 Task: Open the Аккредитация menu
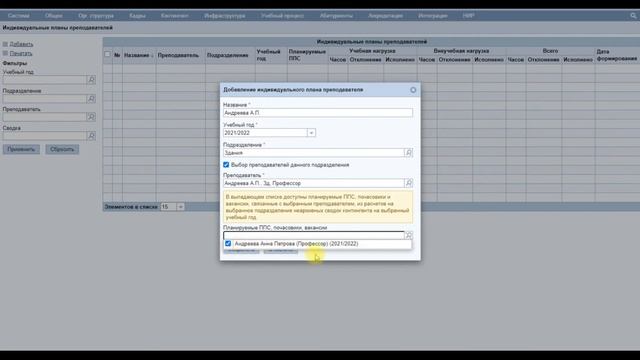(385, 16)
